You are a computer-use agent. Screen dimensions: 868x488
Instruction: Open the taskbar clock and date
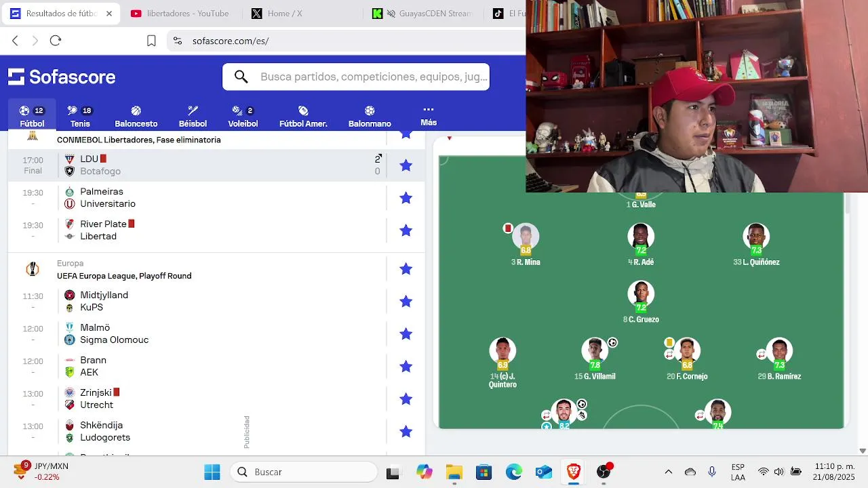coord(834,472)
